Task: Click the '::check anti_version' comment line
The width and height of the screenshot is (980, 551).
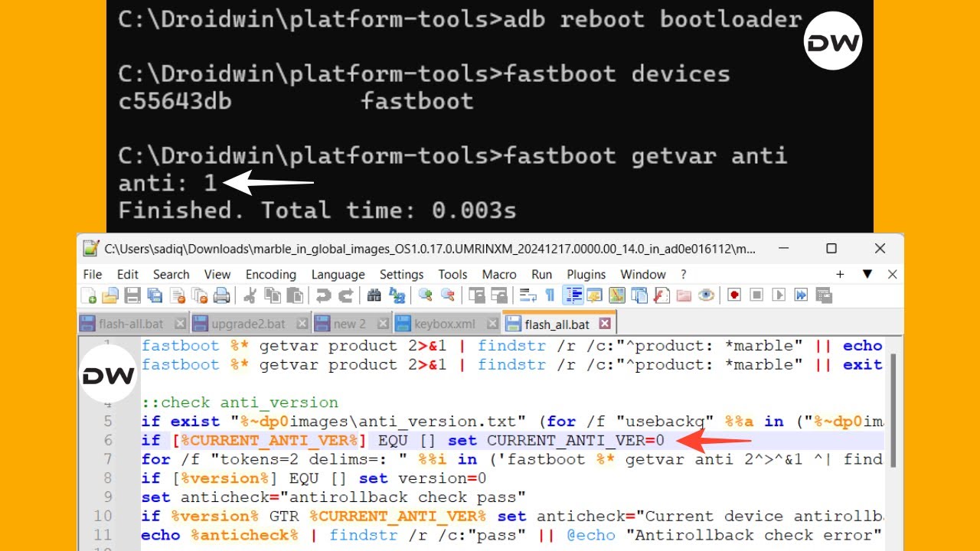Action: 240,403
